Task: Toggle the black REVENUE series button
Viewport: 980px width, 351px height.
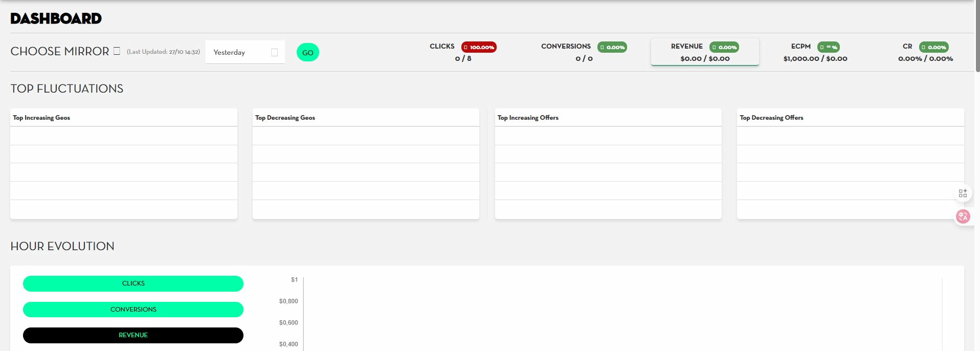Action: (x=133, y=335)
